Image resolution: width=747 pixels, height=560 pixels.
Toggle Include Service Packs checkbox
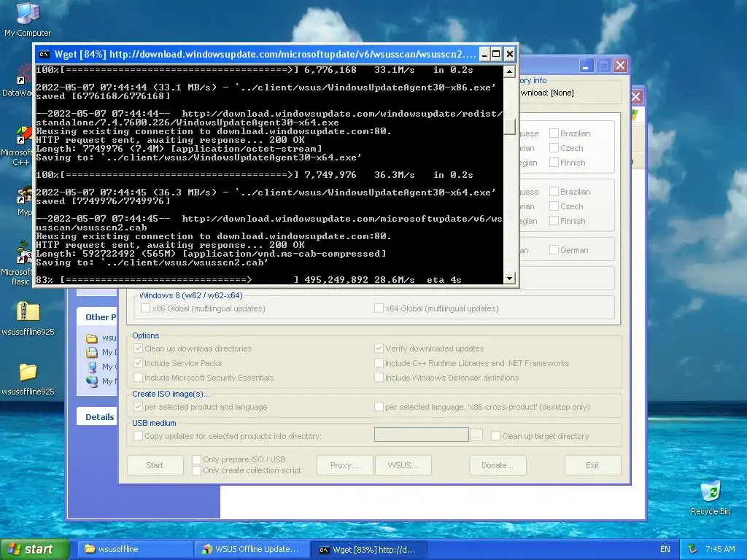click(138, 363)
